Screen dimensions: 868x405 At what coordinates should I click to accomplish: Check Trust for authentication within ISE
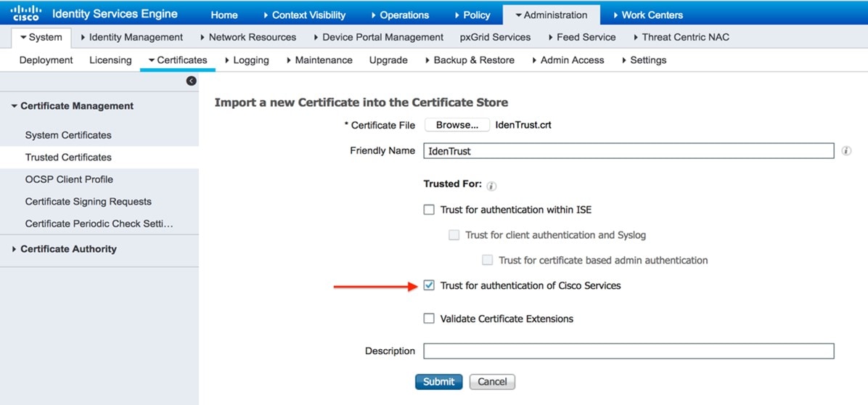[x=429, y=210]
